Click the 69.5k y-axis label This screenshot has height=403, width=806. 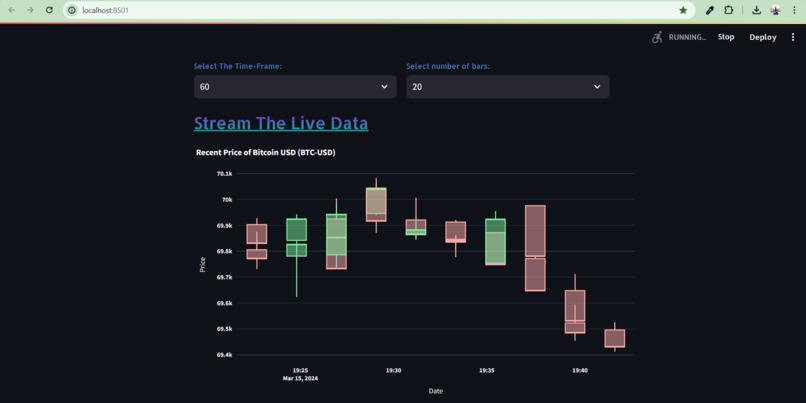[x=225, y=329]
